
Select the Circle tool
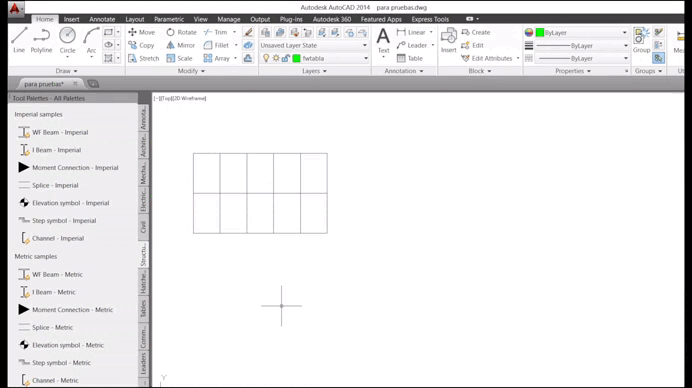tap(68, 40)
